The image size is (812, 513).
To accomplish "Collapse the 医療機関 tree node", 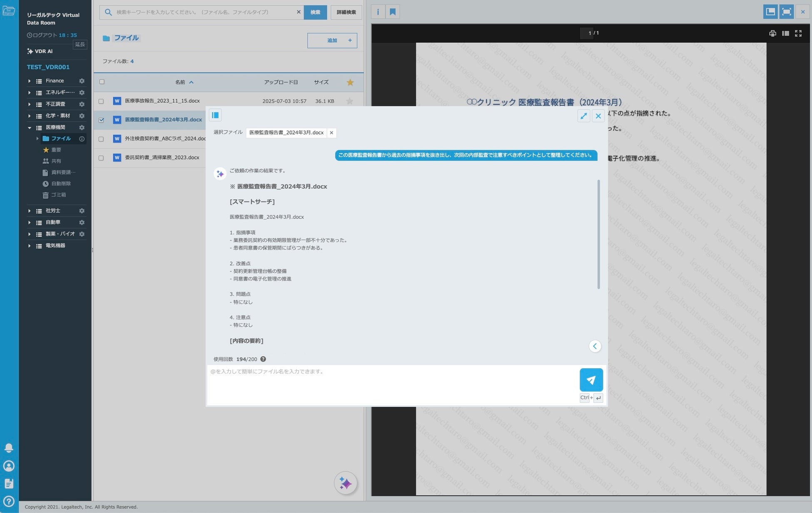I will point(29,128).
